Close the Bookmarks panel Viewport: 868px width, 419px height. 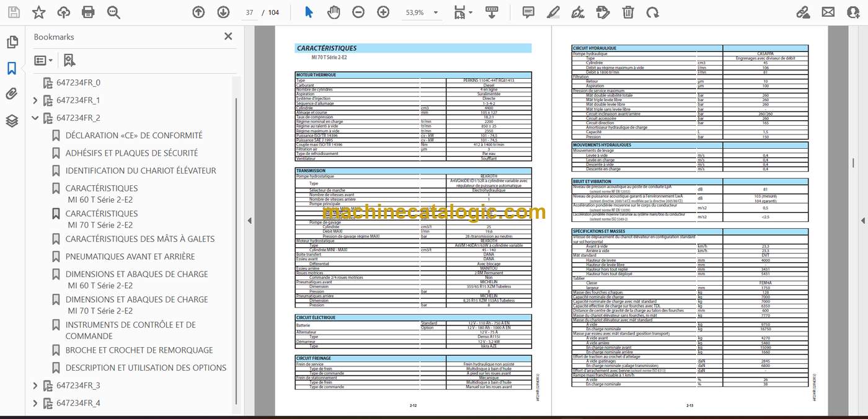pyautogui.click(x=228, y=37)
